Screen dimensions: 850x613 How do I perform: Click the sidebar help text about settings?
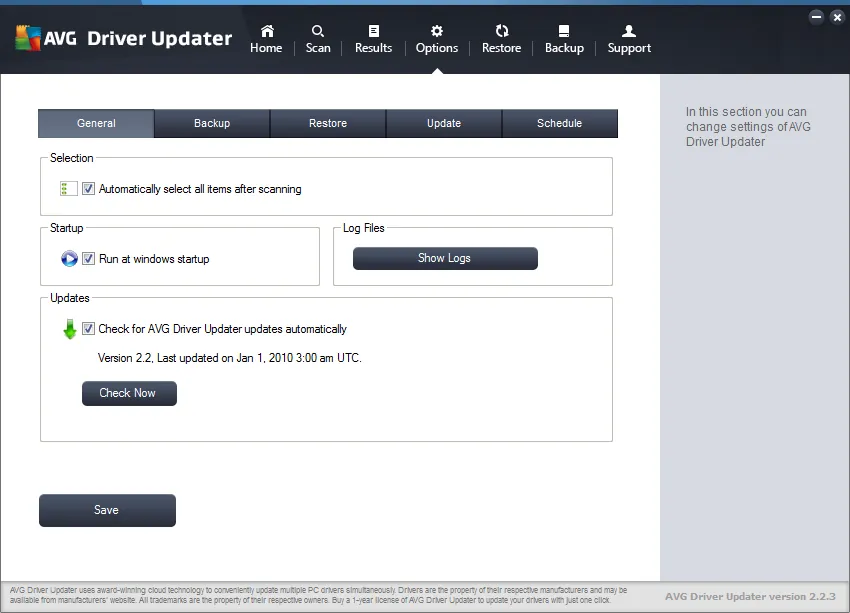(748, 127)
